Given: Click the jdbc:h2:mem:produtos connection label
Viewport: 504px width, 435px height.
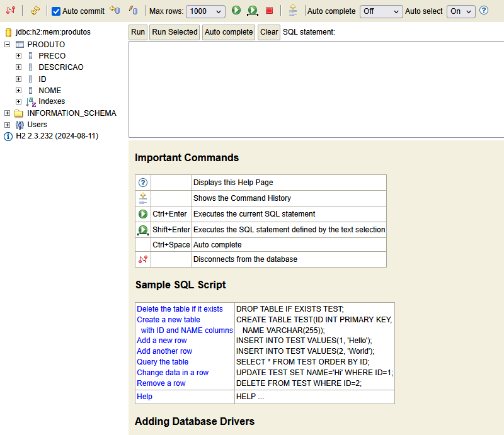Looking at the screenshot, I should tap(53, 32).
